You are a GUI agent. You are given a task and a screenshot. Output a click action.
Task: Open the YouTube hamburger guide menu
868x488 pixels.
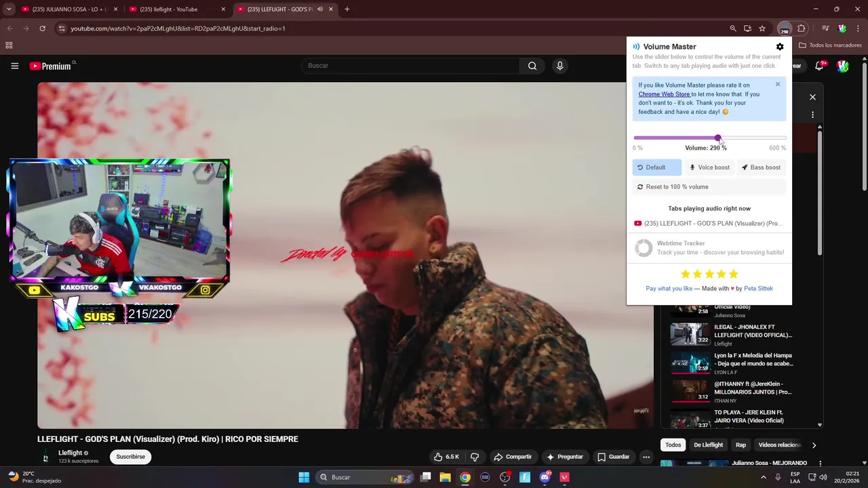click(14, 66)
